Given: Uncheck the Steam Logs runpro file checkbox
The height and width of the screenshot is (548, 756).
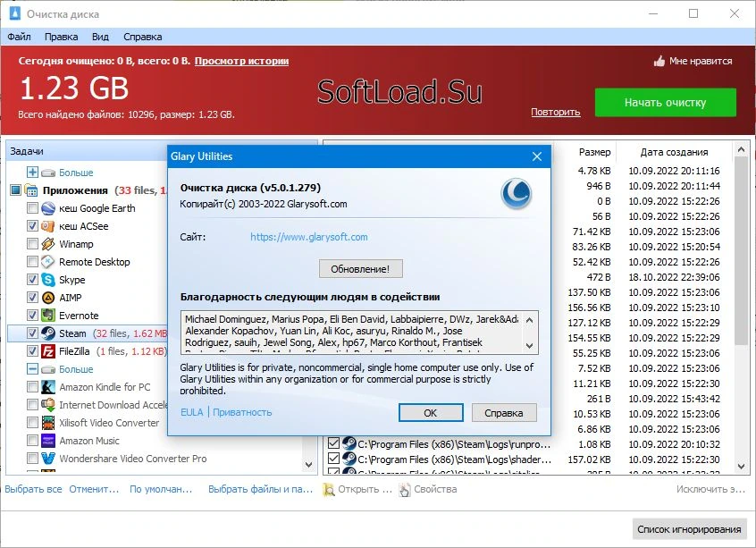Looking at the screenshot, I should pos(333,443).
